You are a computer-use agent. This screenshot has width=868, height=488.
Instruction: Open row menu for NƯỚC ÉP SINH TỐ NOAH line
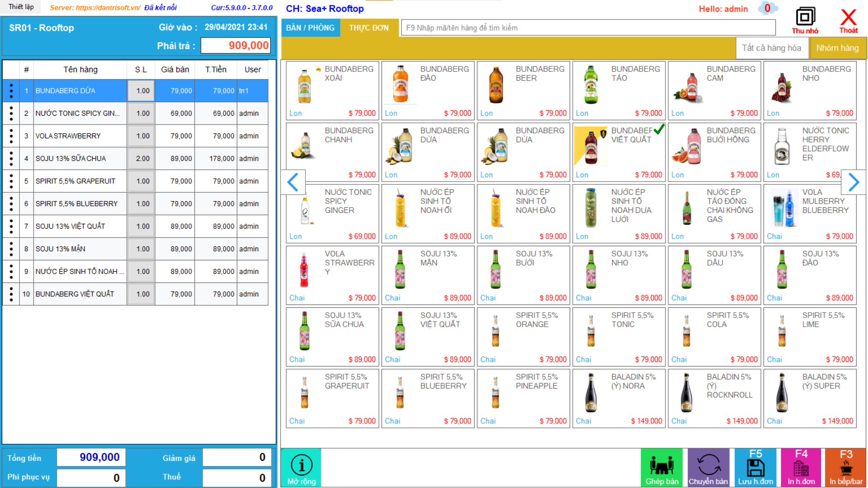coord(11,272)
